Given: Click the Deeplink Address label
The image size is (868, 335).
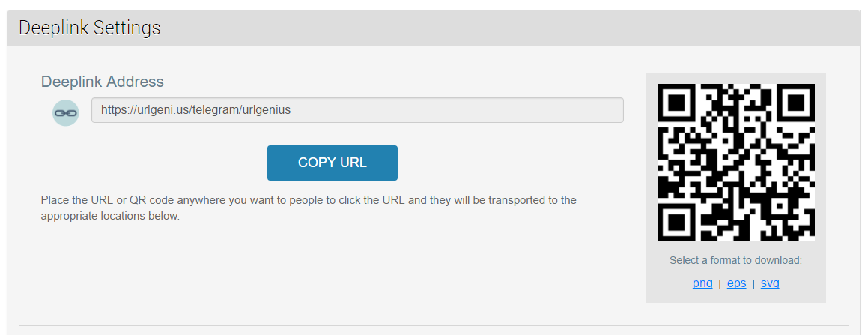Looking at the screenshot, I should 103,82.
